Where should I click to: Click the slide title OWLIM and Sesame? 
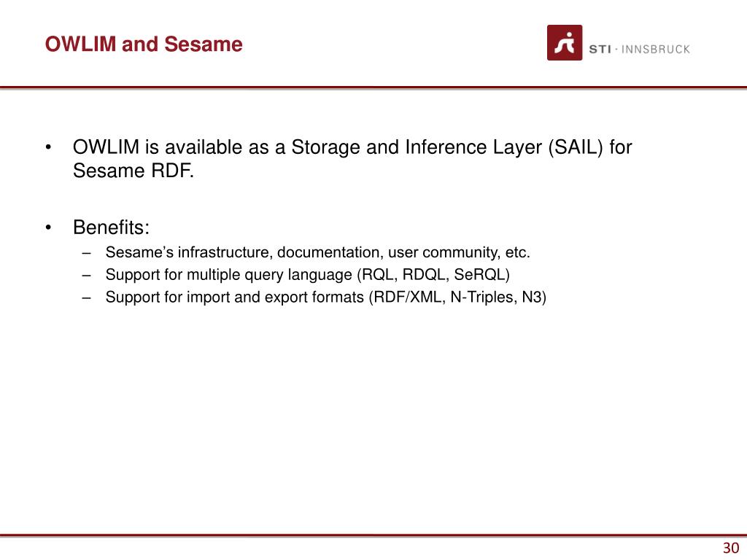tap(144, 44)
